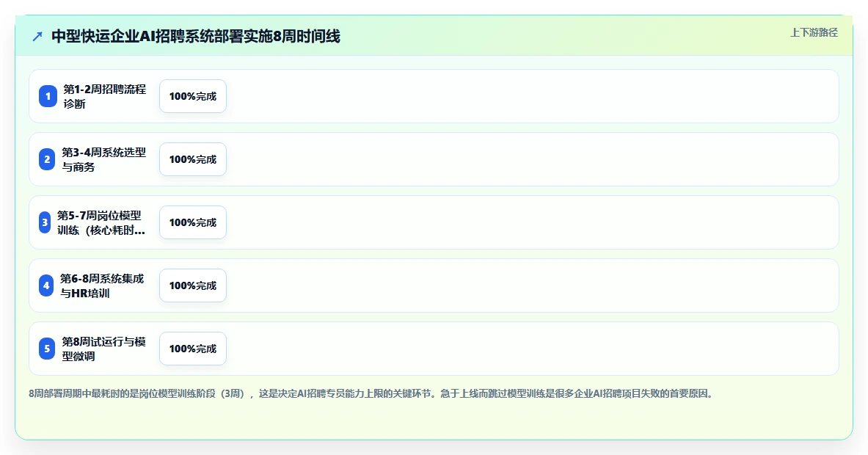Click the footnote about 岗位模型训练阶段
Viewport: 868px width, 455px height.
(372, 393)
